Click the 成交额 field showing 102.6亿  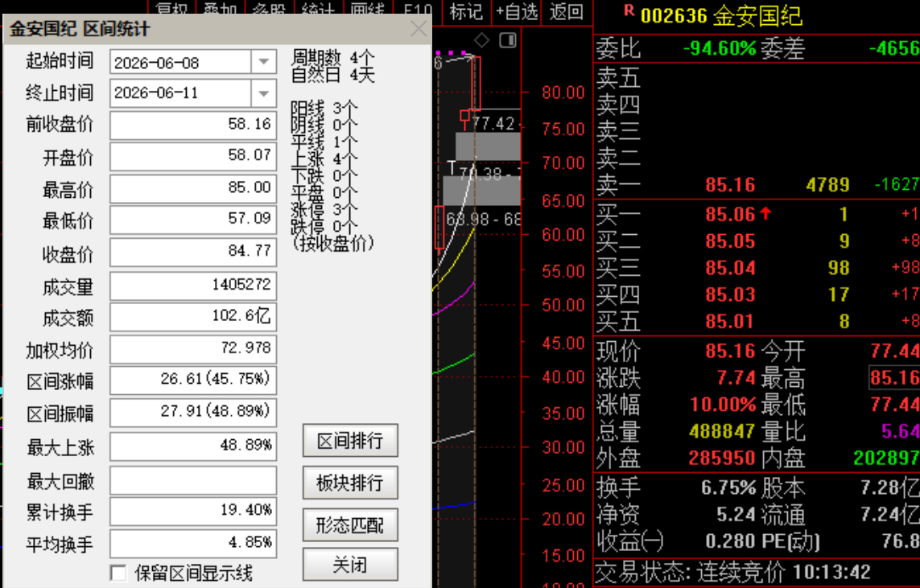[x=193, y=317]
